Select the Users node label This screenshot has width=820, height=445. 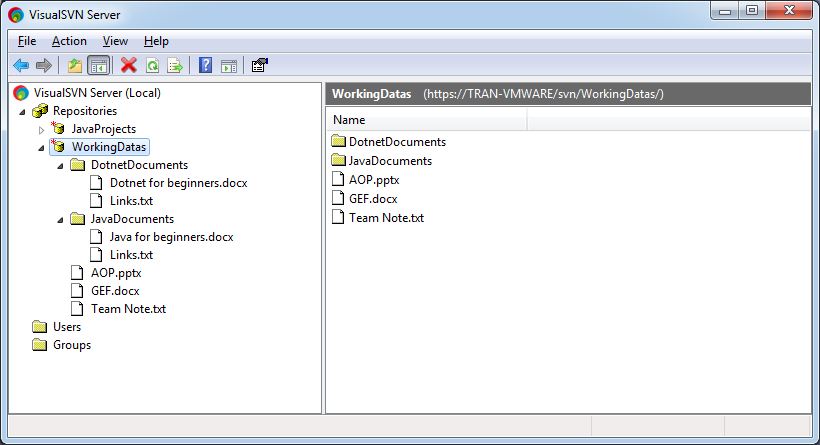[67, 327]
